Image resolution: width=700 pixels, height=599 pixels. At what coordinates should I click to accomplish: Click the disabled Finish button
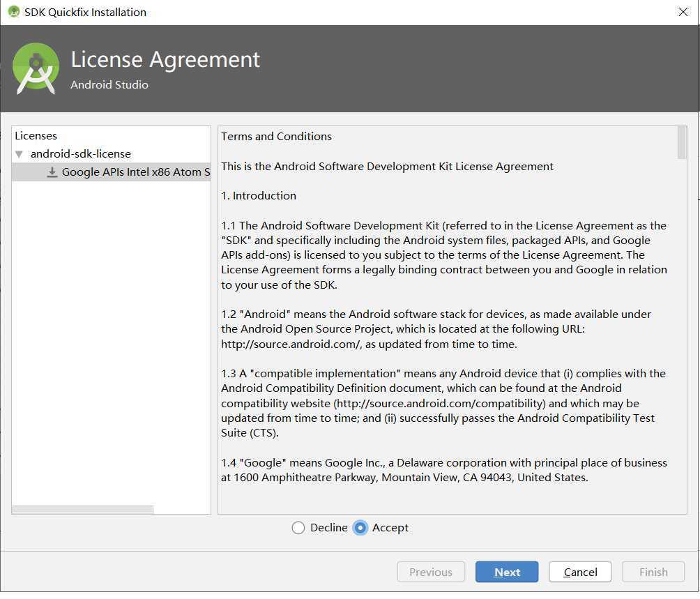[653, 572]
